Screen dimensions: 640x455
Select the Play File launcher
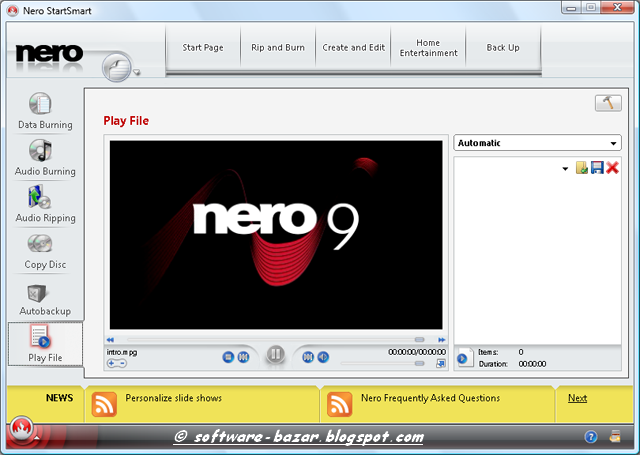tap(45, 344)
